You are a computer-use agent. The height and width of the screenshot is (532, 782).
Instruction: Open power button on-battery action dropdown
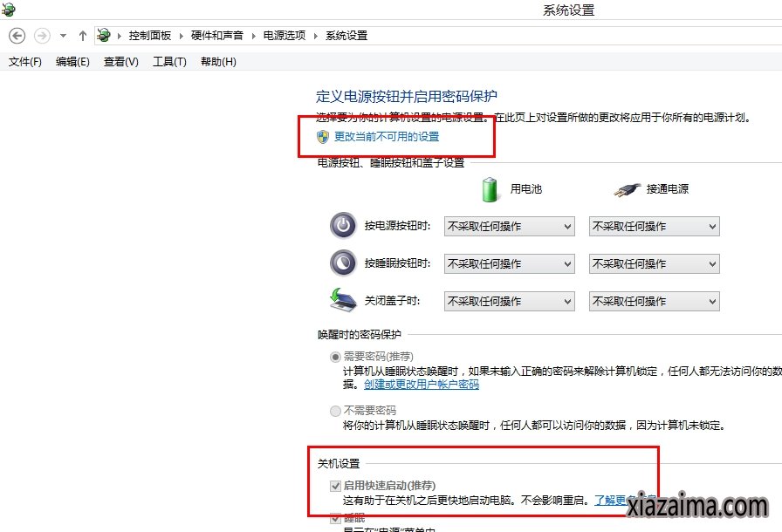[x=510, y=227]
